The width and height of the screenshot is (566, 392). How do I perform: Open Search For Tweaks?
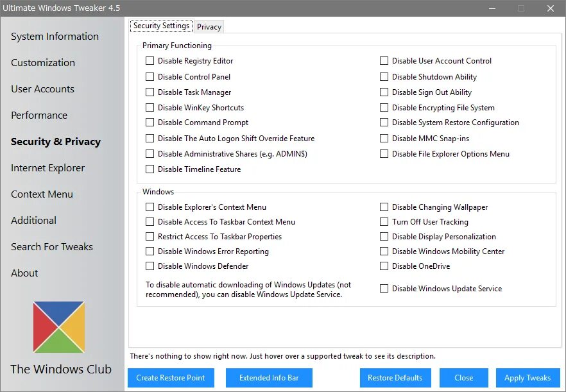51,247
